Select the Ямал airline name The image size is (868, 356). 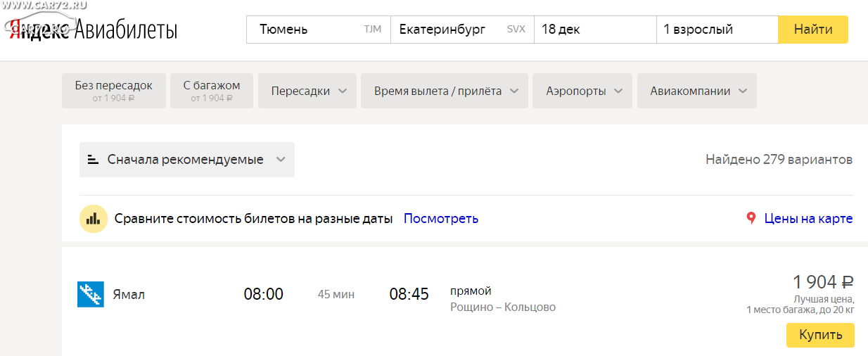[x=129, y=294]
